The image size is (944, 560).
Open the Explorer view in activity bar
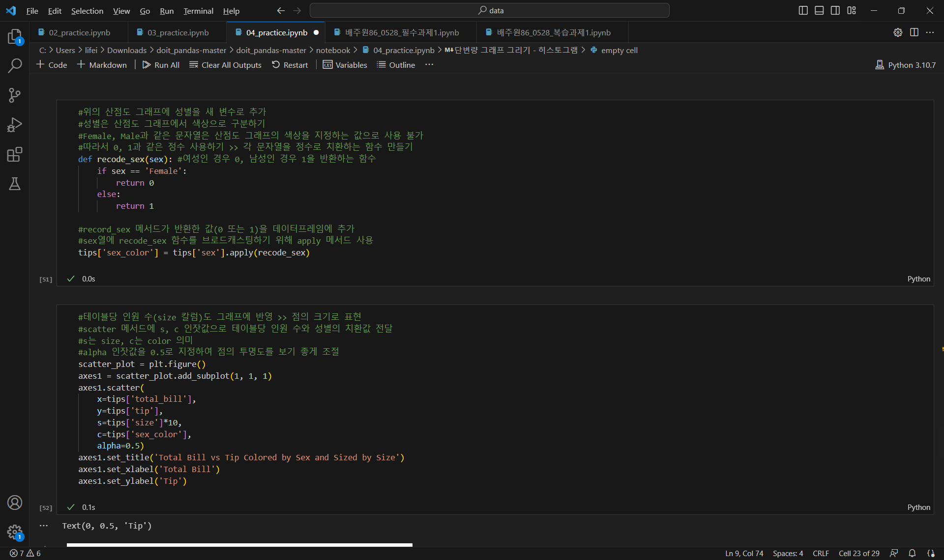(x=15, y=36)
